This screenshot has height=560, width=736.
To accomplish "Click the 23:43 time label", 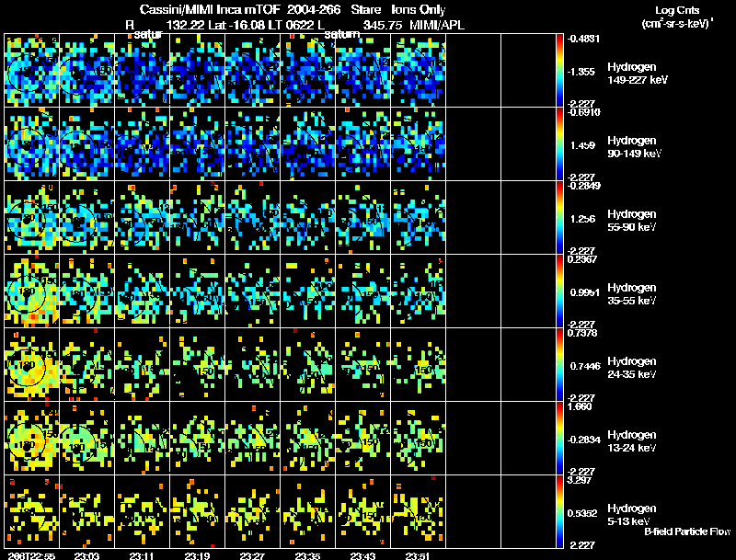I will click(362, 556).
